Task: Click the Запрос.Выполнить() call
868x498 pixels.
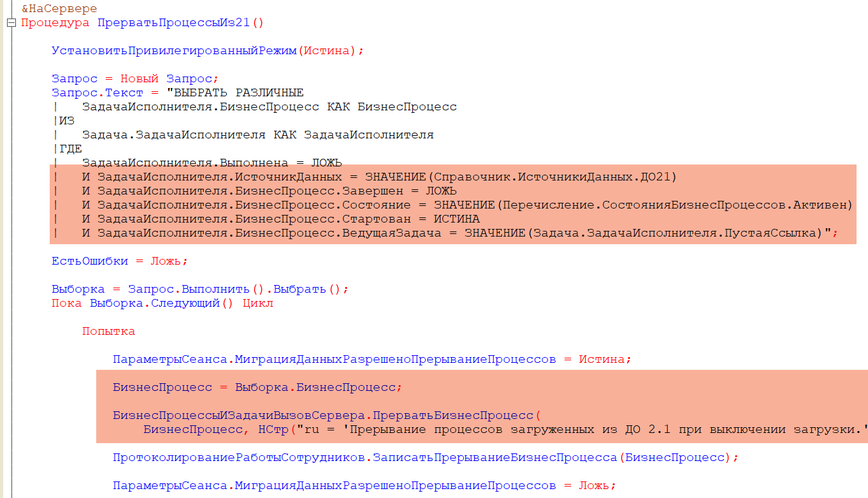Action: pyautogui.click(x=170, y=289)
